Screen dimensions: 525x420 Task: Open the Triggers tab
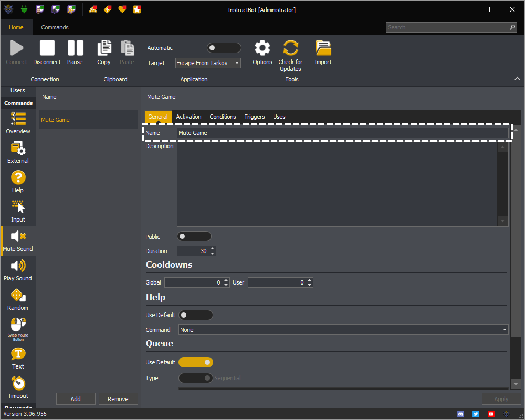click(255, 117)
